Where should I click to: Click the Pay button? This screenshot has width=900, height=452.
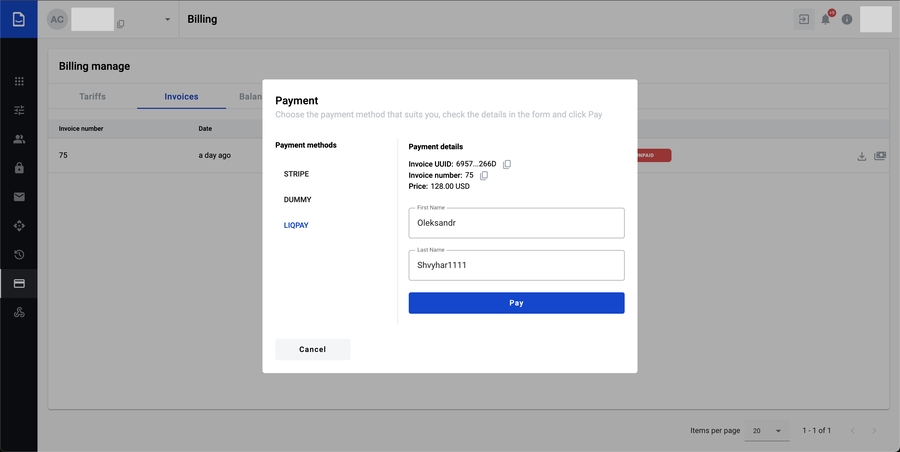[516, 303]
